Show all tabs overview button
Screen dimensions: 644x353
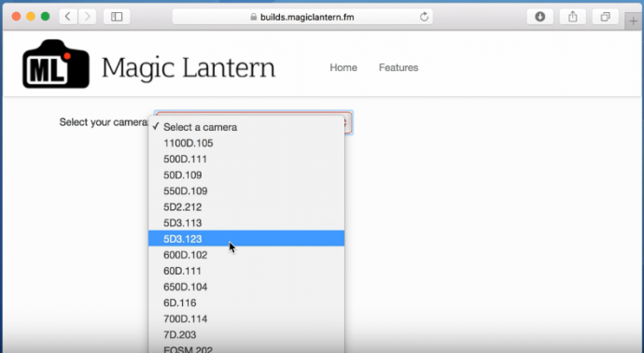pyautogui.click(x=606, y=17)
